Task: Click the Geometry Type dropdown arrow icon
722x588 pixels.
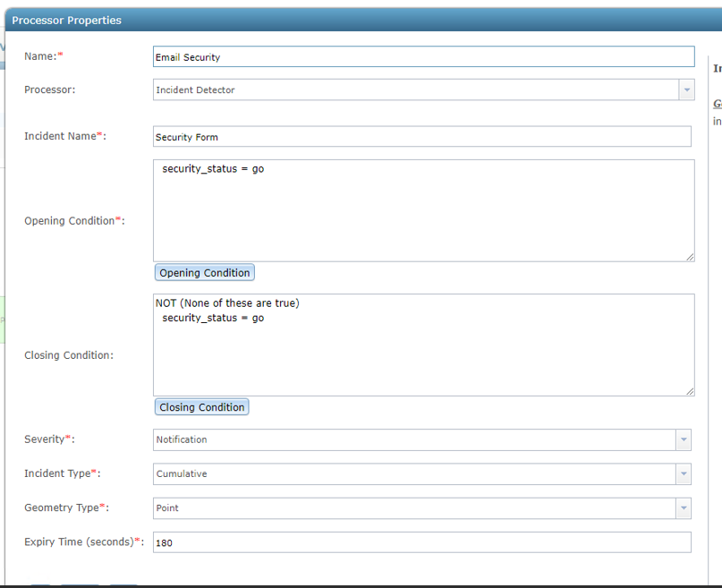Action: pos(684,507)
